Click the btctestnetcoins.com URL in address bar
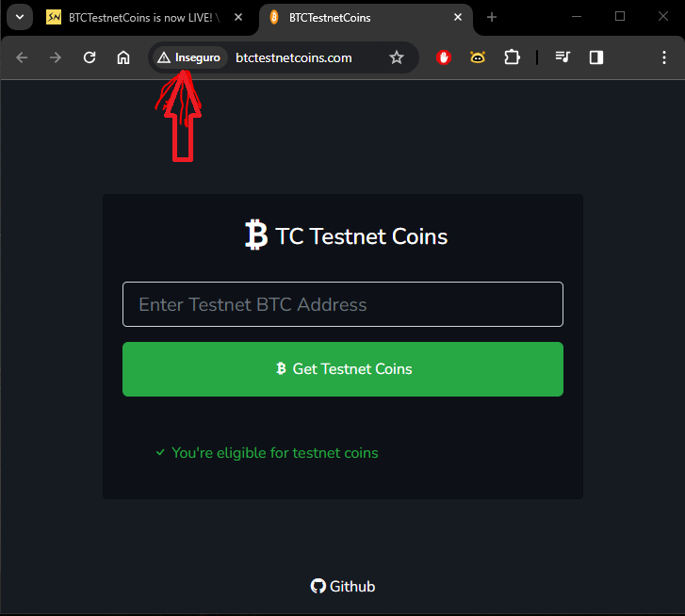 tap(294, 57)
